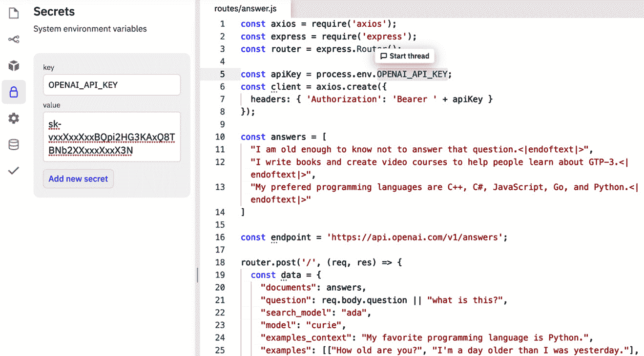644x356 pixels.
Task: Open the Settings panel via the gear icon
Action: [x=14, y=118]
